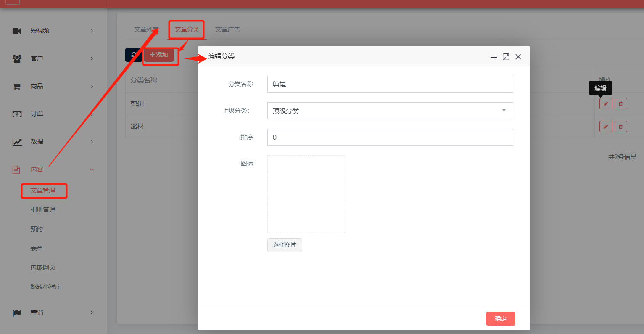This screenshot has height=334, width=644.
Task: Click the empty 图标 image upload box
Action: (x=306, y=194)
